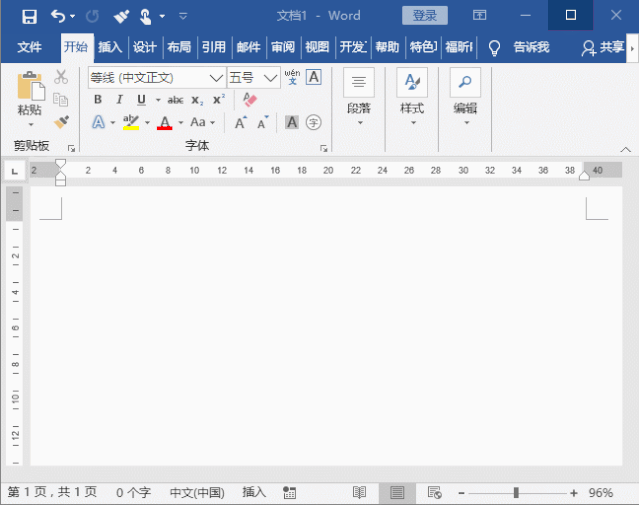Open the font name dropdown
The width and height of the screenshot is (639, 505).
point(216,77)
